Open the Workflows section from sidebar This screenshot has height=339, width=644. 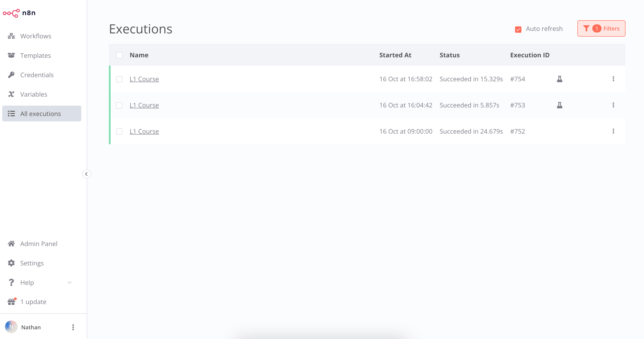pos(36,36)
